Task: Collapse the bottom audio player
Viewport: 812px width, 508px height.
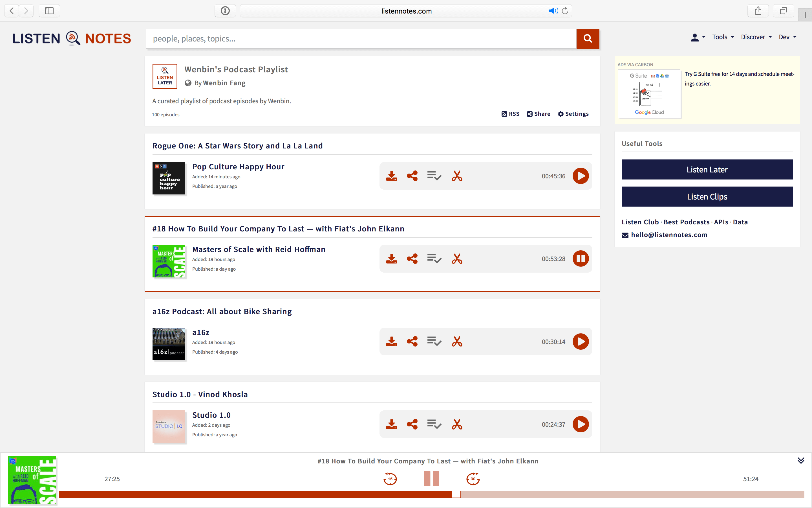Action: pyautogui.click(x=801, y=461)
